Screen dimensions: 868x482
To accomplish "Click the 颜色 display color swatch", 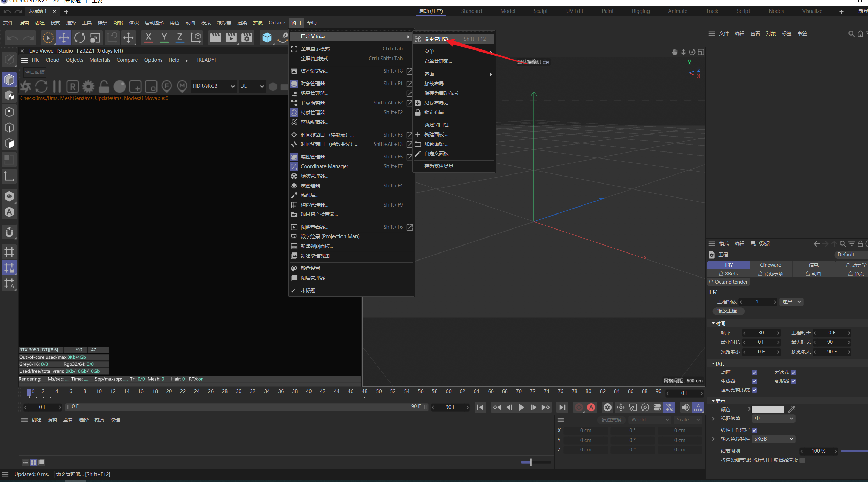I will (767, 410).
